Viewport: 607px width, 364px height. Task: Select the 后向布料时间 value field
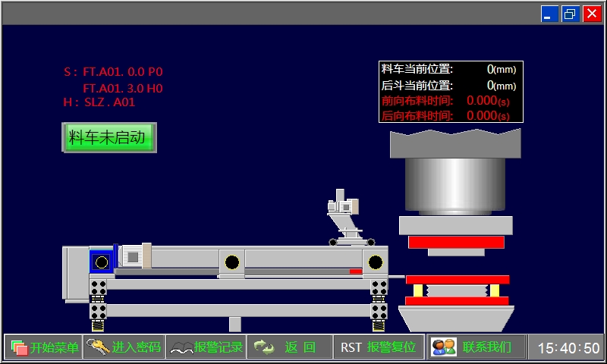coord(481,115)
